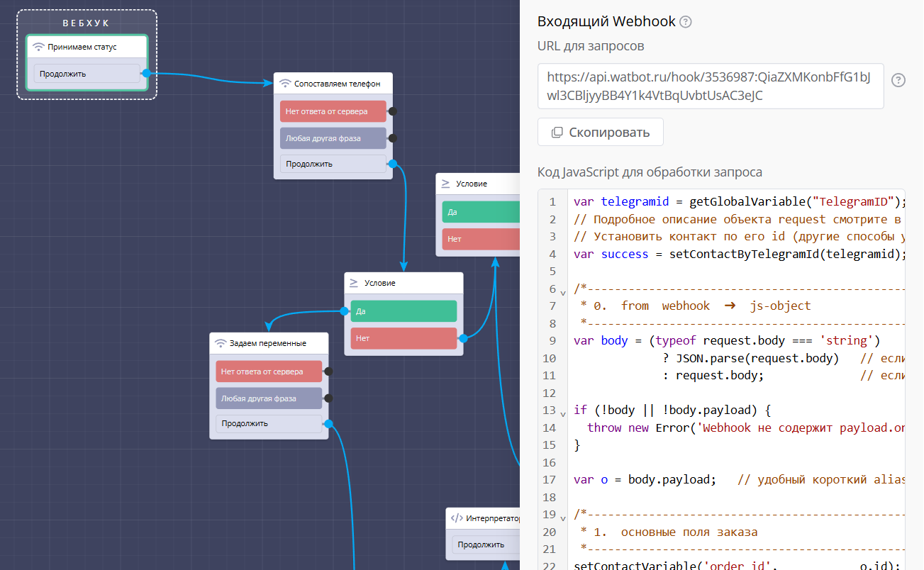Collapse code fold at line 19

563,518
